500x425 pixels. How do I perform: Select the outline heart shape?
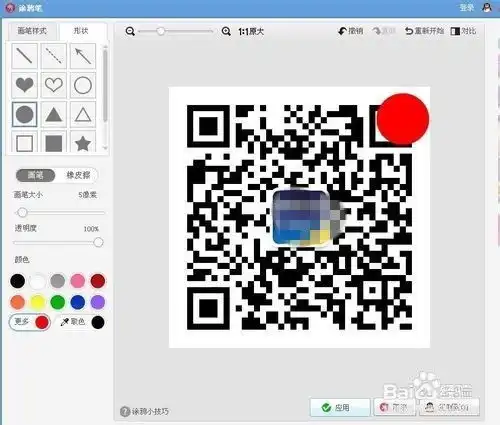coord(54,85)
